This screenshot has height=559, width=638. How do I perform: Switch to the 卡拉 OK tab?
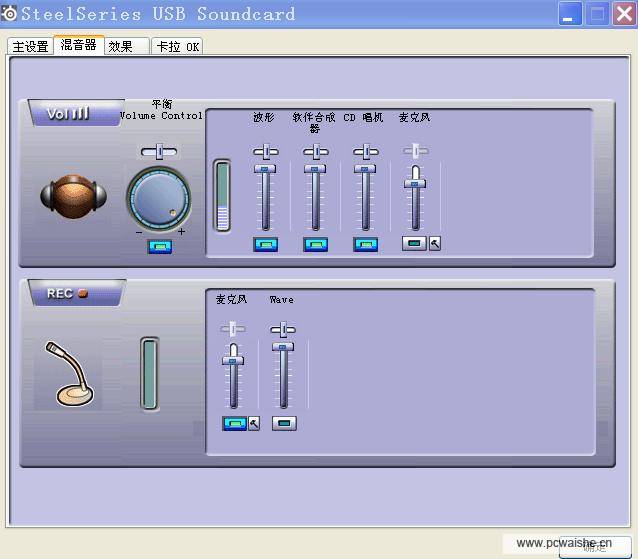(177, 46)
